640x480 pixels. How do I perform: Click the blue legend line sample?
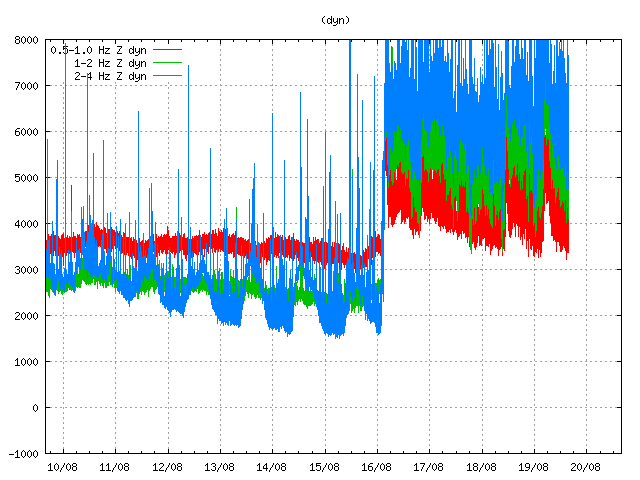tap(166, 49)
